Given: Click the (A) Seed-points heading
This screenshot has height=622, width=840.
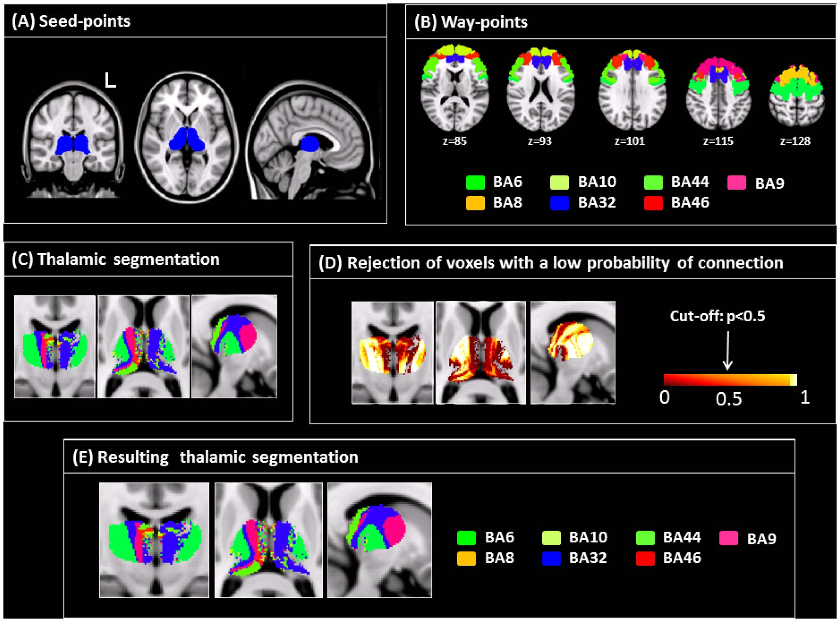Looking at the screenshot, I should point(71,21).
